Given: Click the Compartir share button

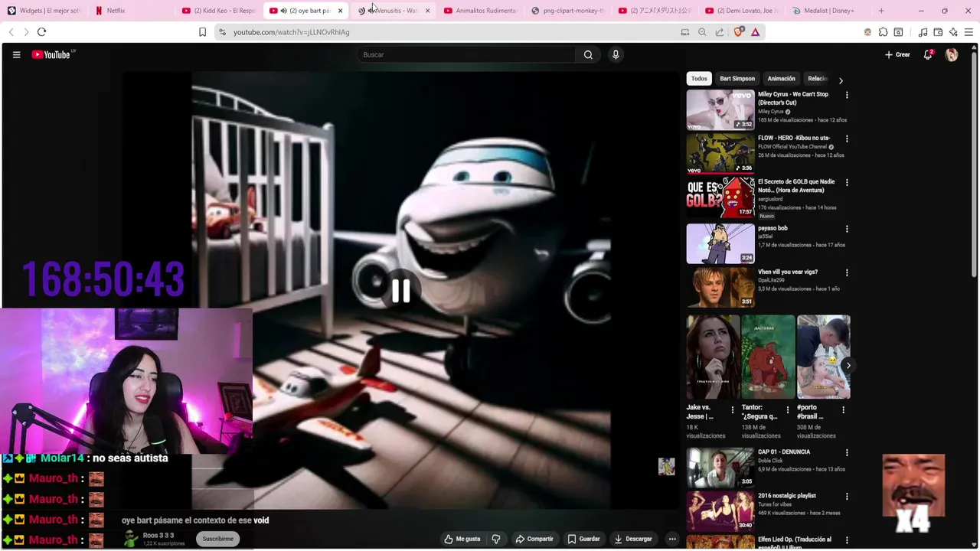Looking at the screenshot, I should 534,539.
